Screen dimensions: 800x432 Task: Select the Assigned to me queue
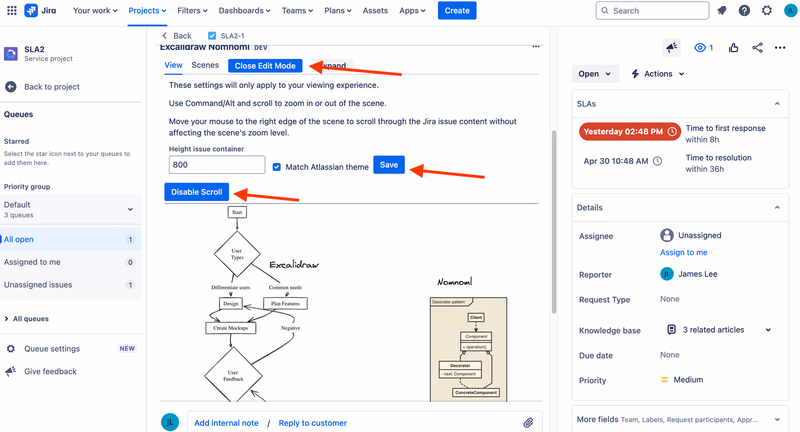(x=70, y=262)
